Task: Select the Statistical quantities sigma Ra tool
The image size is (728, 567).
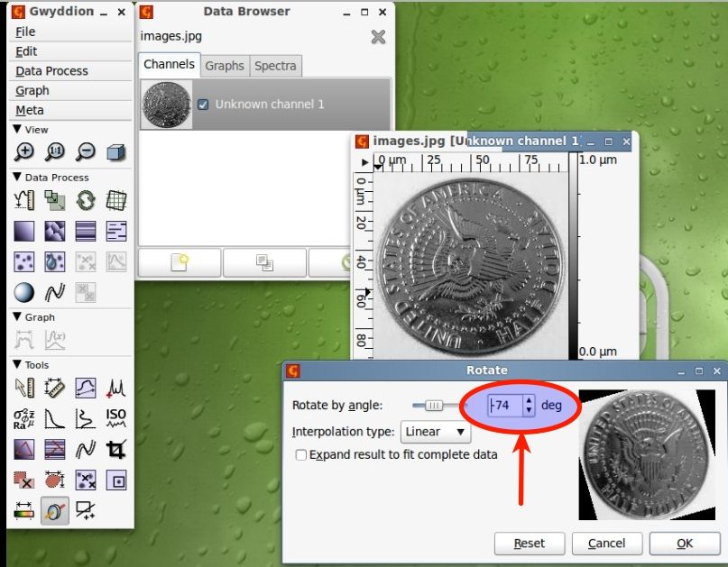Action: (x=24, y=418)
